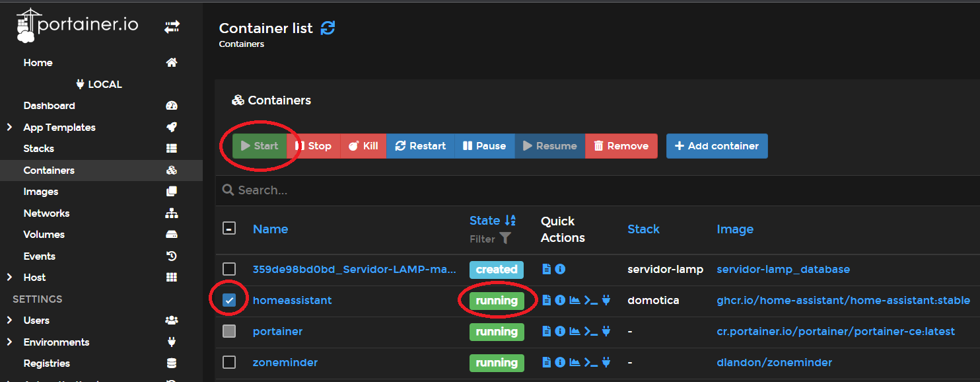The width and height of the screenshot is (980, 382).
Task: Click the State filter funnel icon
Action: [505, 239]
